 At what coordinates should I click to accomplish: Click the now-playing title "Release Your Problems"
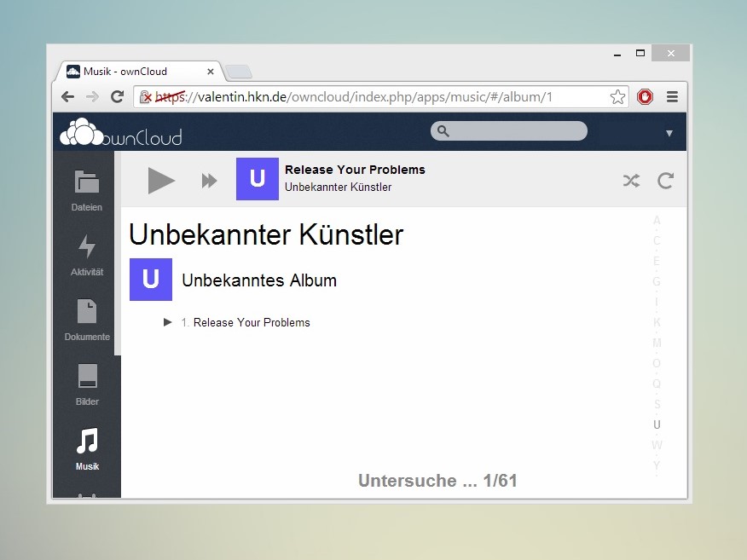pos(355,170)
